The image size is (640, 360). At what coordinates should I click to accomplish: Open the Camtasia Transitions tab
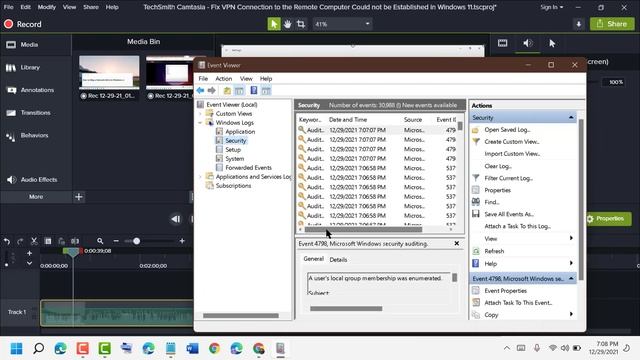tap(29, 113)
